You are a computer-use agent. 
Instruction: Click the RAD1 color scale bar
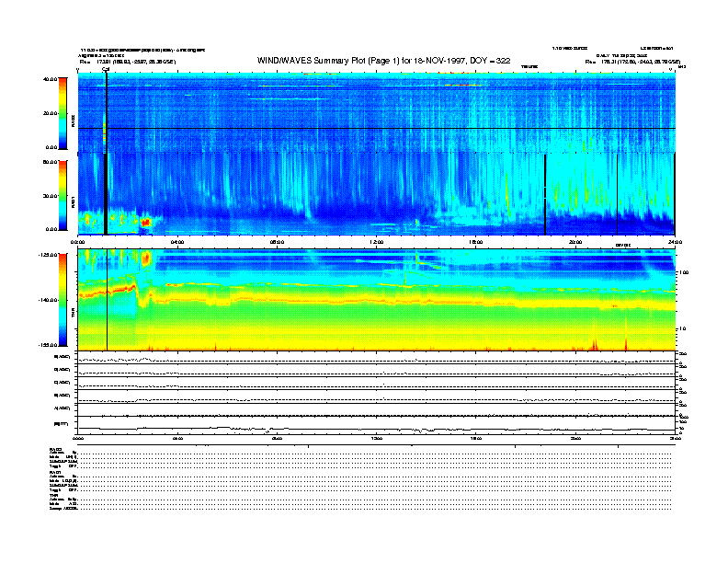point(63,195)
